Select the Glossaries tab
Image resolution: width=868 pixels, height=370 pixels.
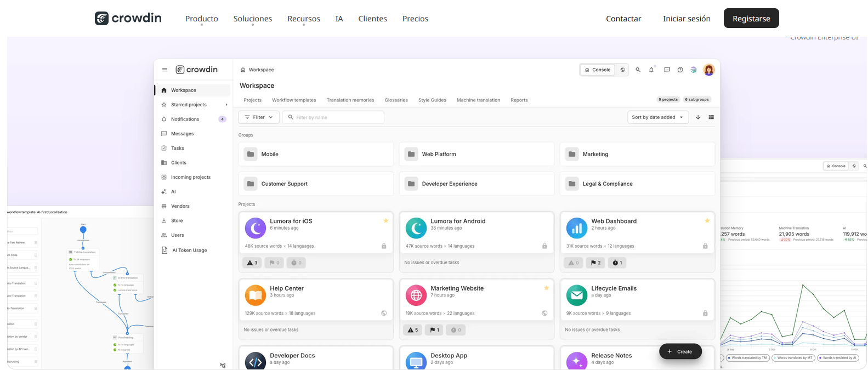tap(396, 100)
